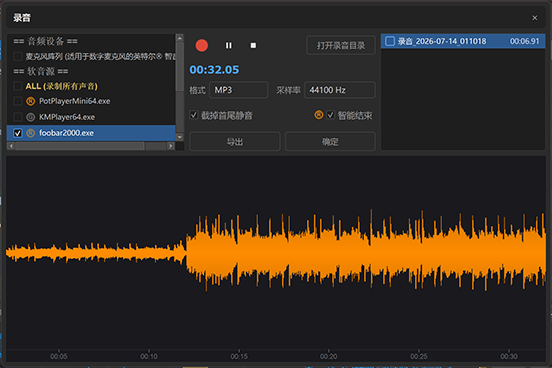This screenshot has height=368, width=552.
Task: Select recording 录音_2026-07-14_011018 in the list
Action: 463,41
